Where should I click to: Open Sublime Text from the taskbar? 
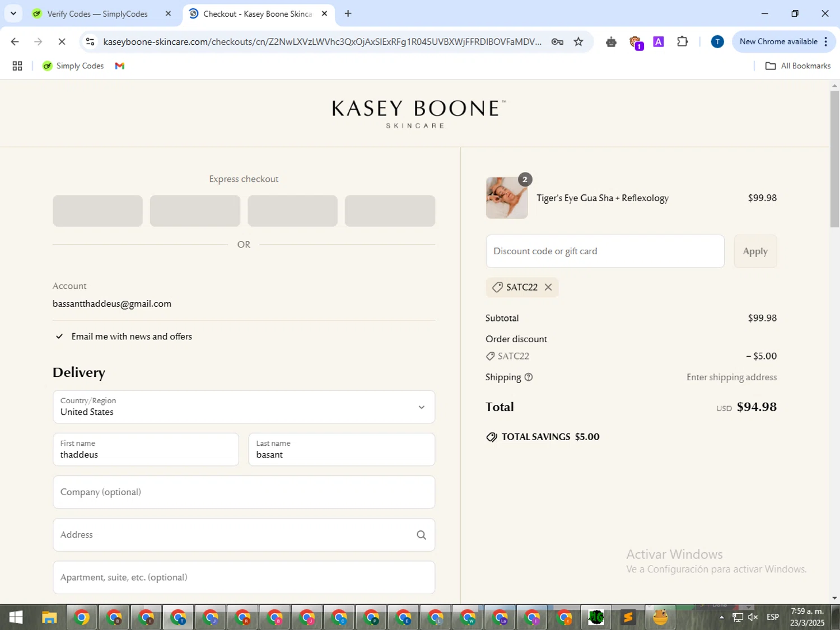click(628, 618)
